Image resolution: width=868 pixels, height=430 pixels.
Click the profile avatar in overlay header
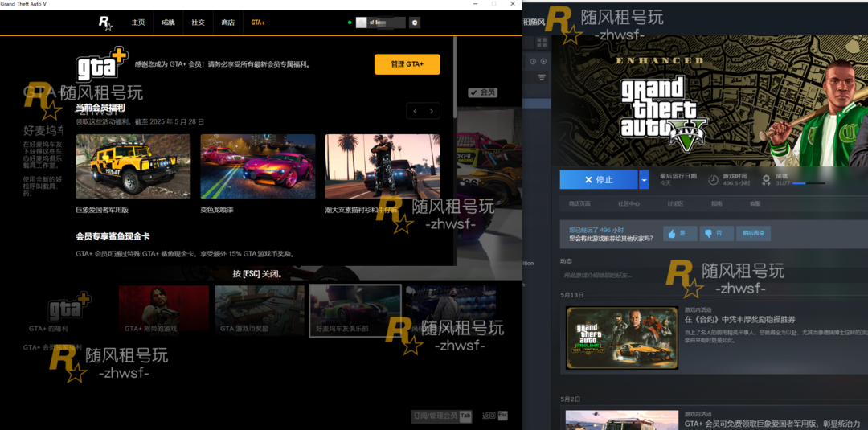pos(361,23)
